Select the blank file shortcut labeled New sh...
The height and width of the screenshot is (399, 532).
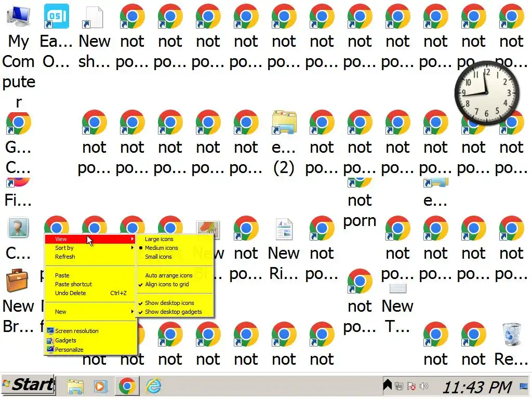pos(92,17)
